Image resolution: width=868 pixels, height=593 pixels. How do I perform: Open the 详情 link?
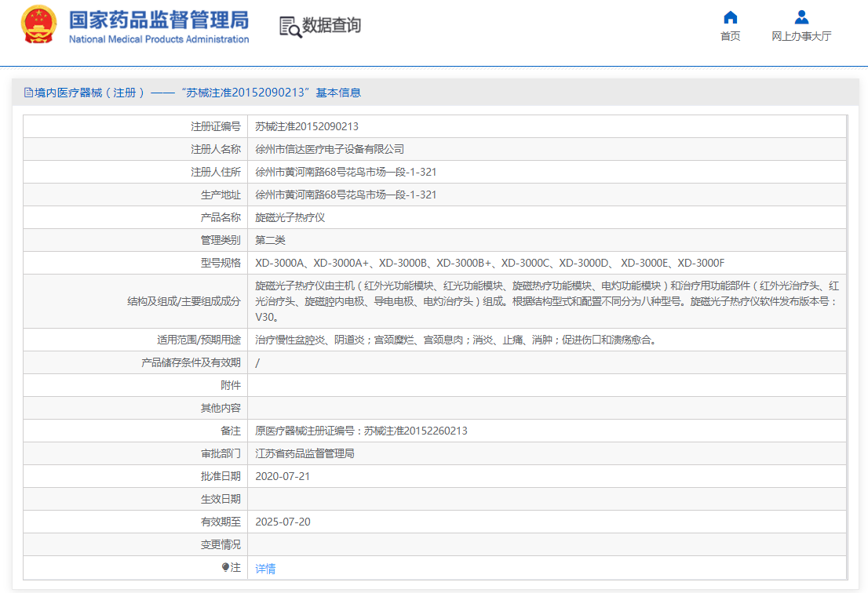[265, 569]
